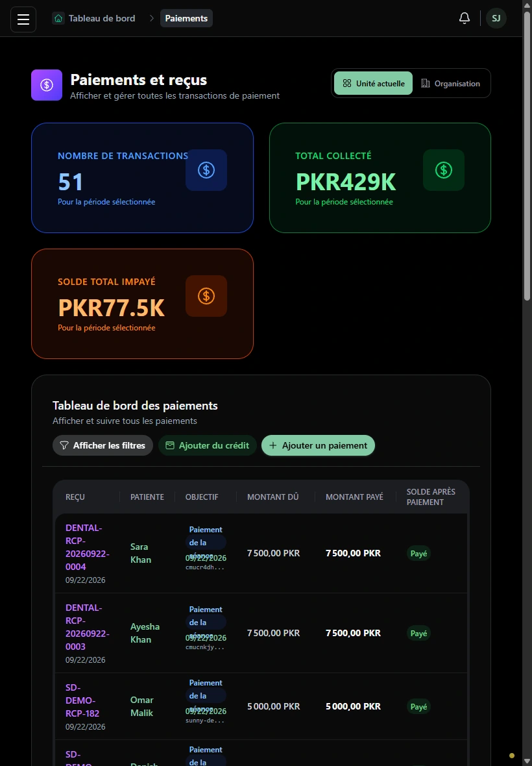Viewport: 532px width, 766px height.
Task: Go to Tableau de bord breadcrumb
Action: pos(101,19)
